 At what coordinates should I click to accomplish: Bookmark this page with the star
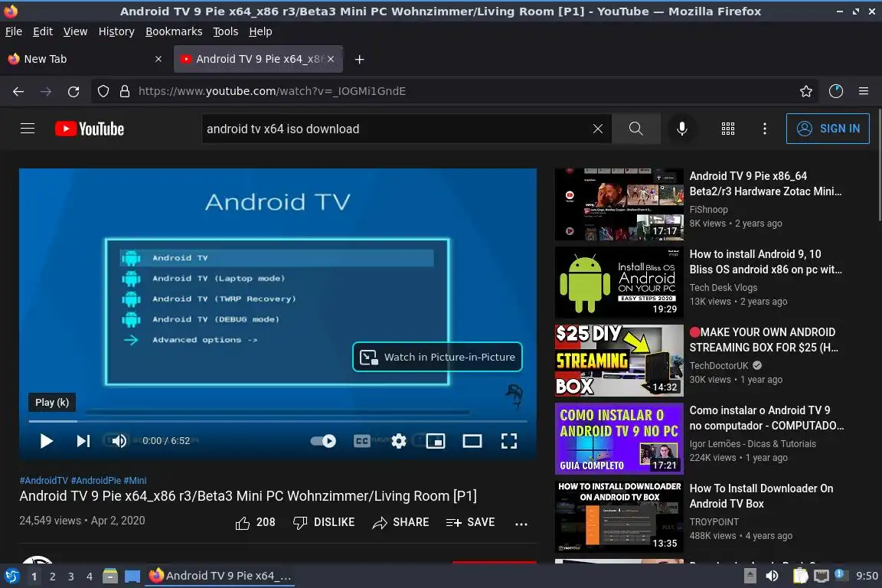pyautogui.click(x=806, y=91)
